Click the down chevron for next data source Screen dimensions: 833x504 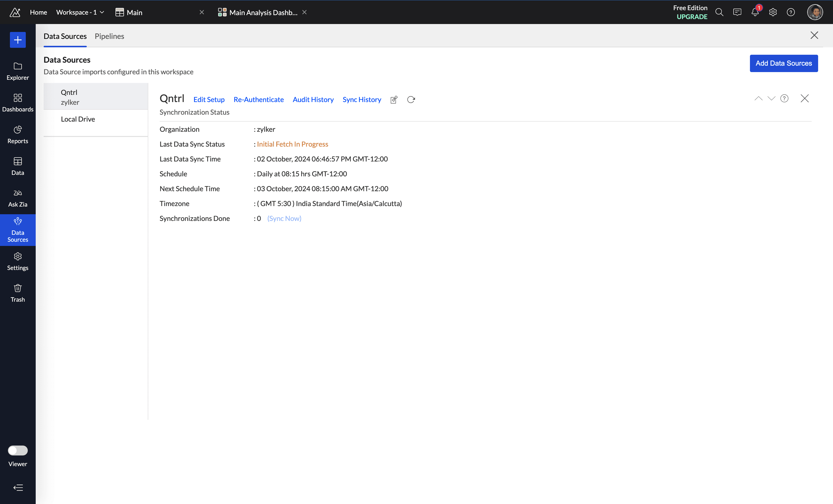771,98
